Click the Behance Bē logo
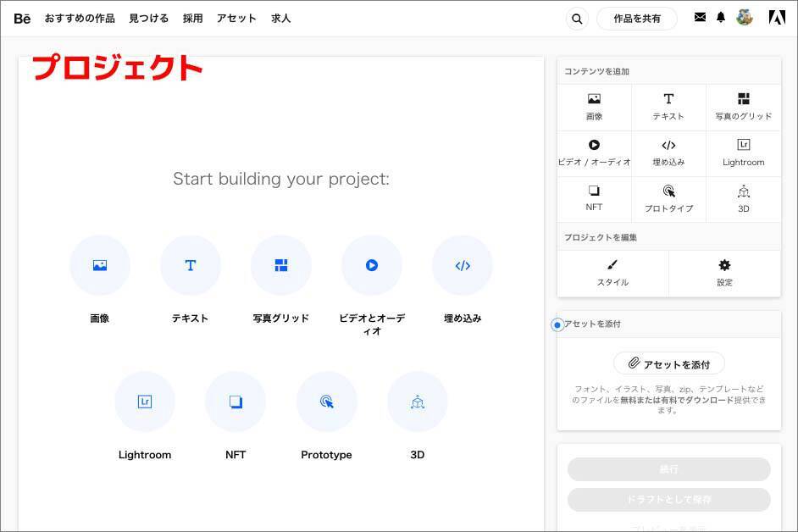The height and width of the screenshot is (532, 798). (22, 19)
